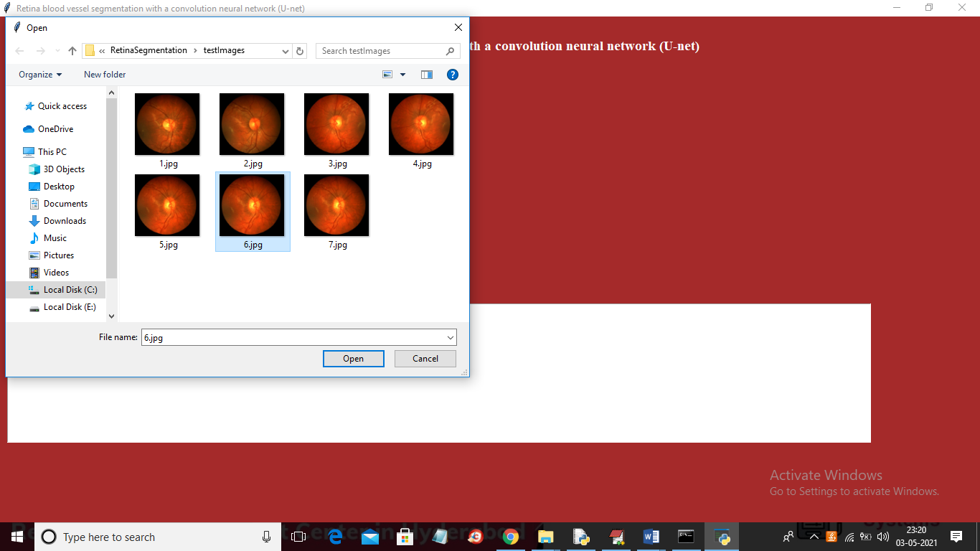Open the File name combo box dropdown

pos(451,337)
